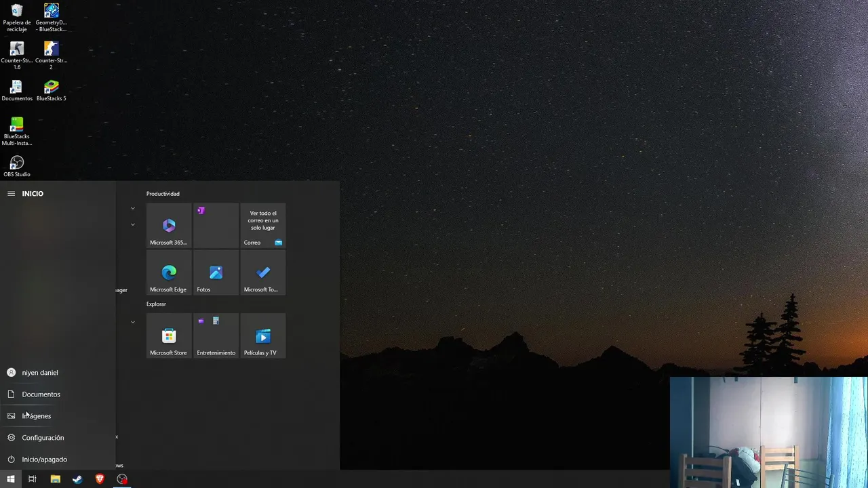
Task: Select the BlueStacks 5 desktop icon
Action: (51, 91)
